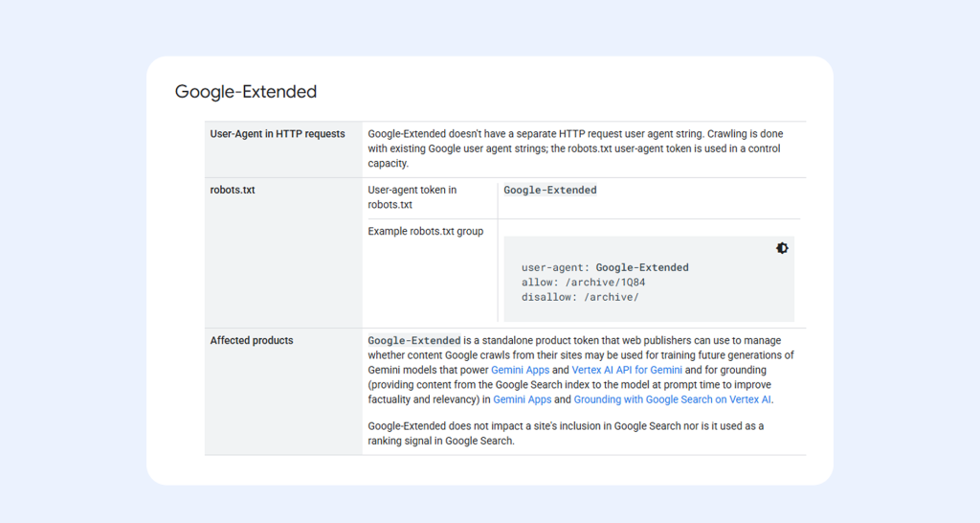
Task: Open Gemini Apps link after 'relevancy) in'
Action: (523, 399)
